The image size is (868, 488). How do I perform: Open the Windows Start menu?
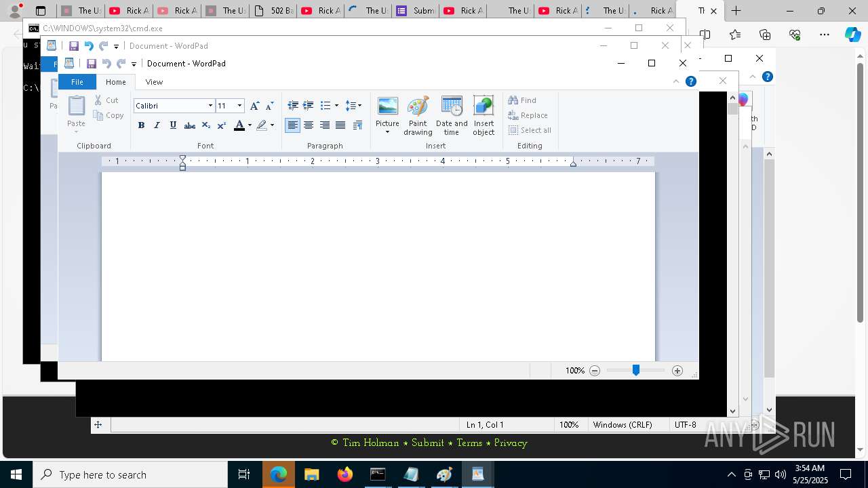tap(16, 474)
